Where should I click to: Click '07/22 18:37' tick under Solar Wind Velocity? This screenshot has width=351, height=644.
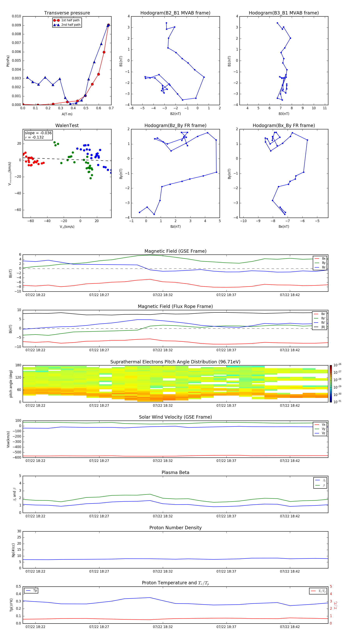(226, 461)
